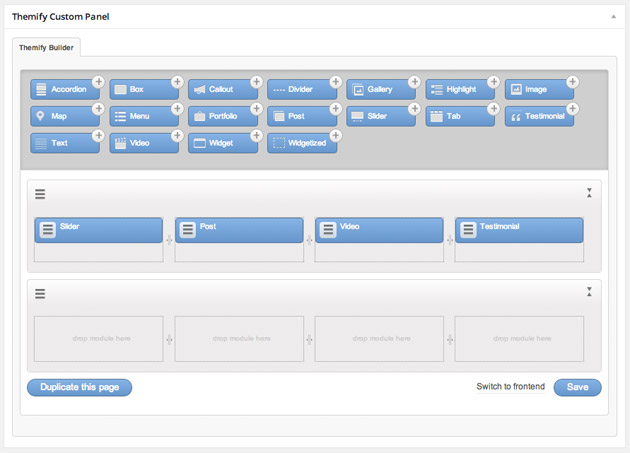
Task: Open the placed Video module's menu icon
Action: [x=328, y=230]
